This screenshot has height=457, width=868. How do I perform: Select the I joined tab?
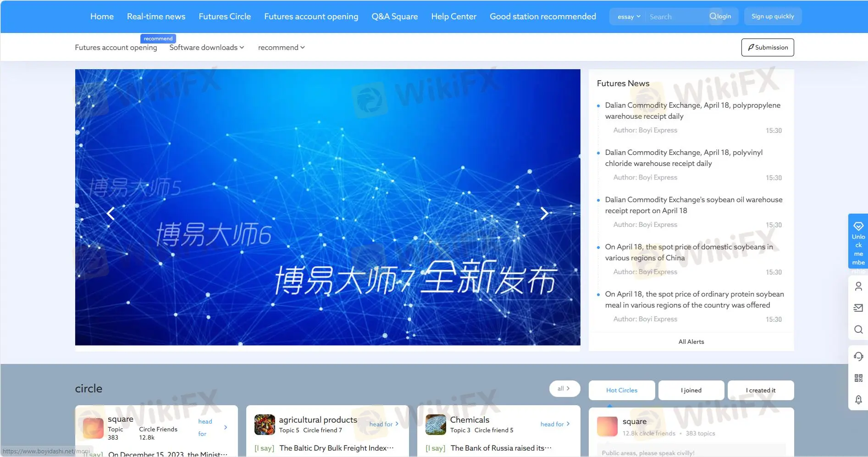coord(691,391)
